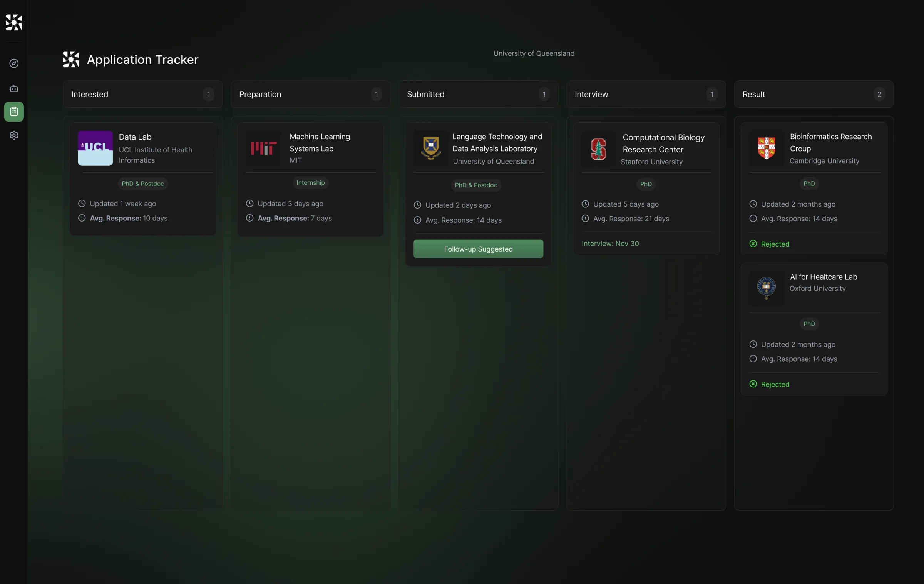Click the Cambridge University crest logo
Viewport: 924px width, 584px height.
(767, 148)
